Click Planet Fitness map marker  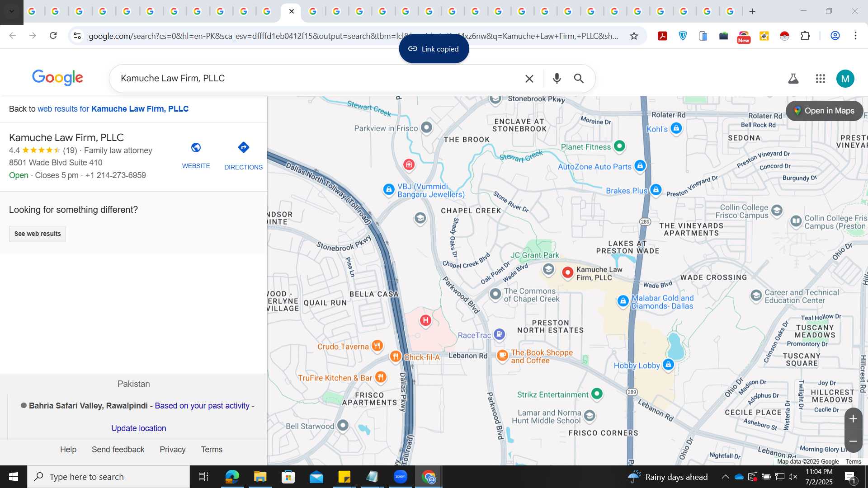coord(619,146)
